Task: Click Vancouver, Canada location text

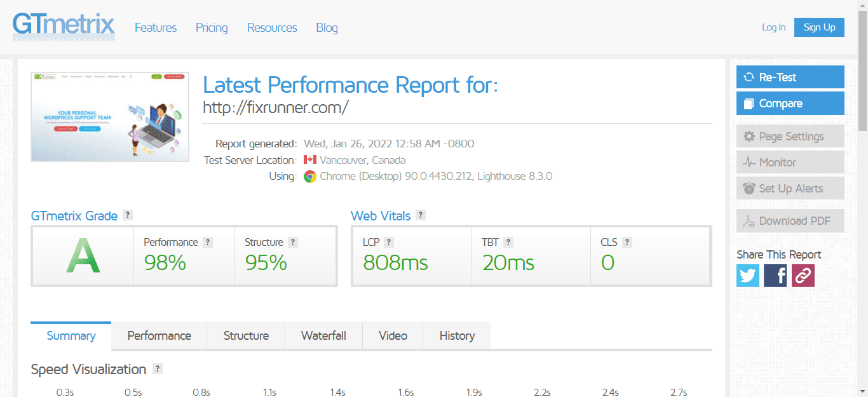Action: [x=363, y=160]
